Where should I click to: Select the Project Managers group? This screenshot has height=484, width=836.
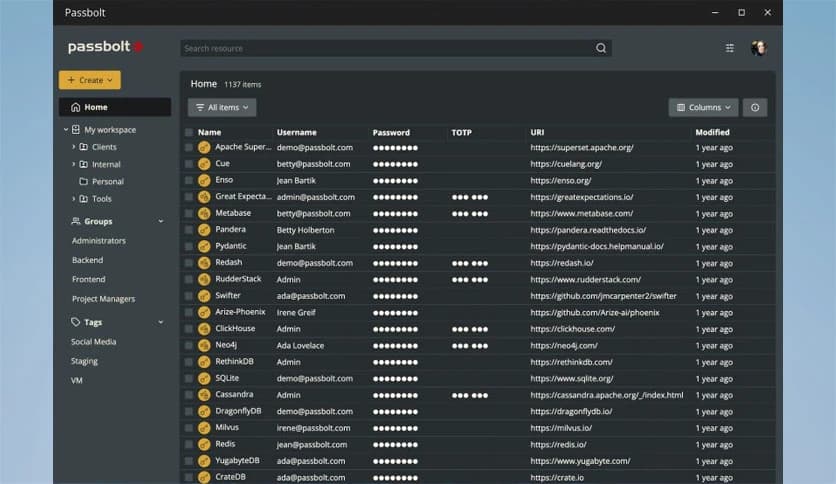103,299
